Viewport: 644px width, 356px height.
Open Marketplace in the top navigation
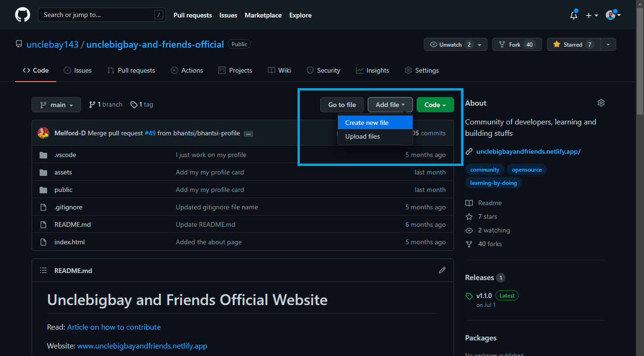(263, 15)
